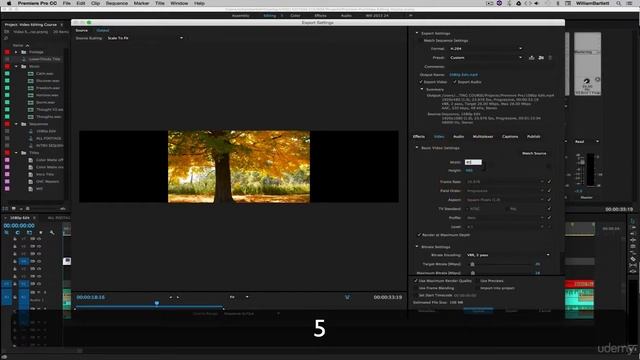
Task: Toggle Use Frame Blending checkbox
Action: pos(416,288)
